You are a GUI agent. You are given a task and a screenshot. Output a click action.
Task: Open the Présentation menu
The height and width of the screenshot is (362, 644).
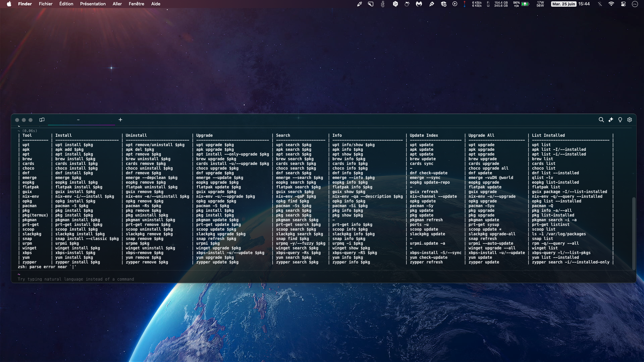(x=93, y=4)
